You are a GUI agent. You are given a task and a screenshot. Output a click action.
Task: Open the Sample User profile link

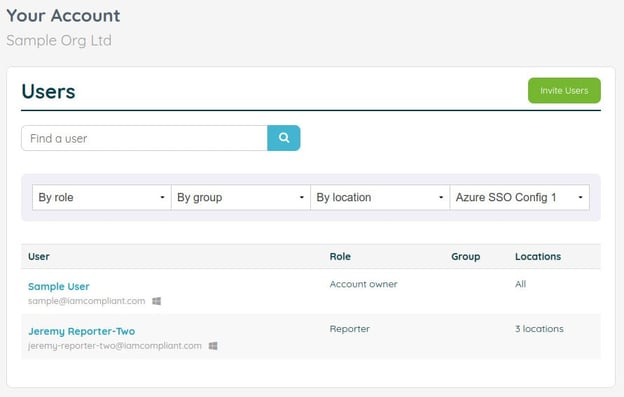tap(59, 286)
